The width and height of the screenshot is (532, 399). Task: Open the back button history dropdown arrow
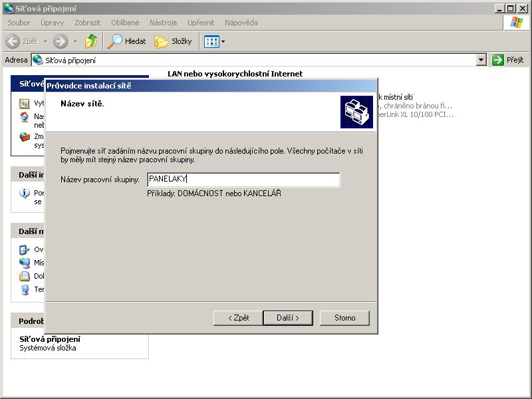(x=45, y=41)
